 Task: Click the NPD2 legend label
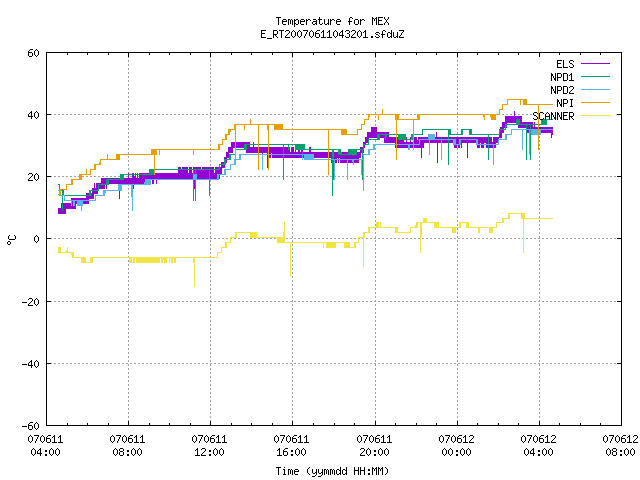[x=562, y=90]
